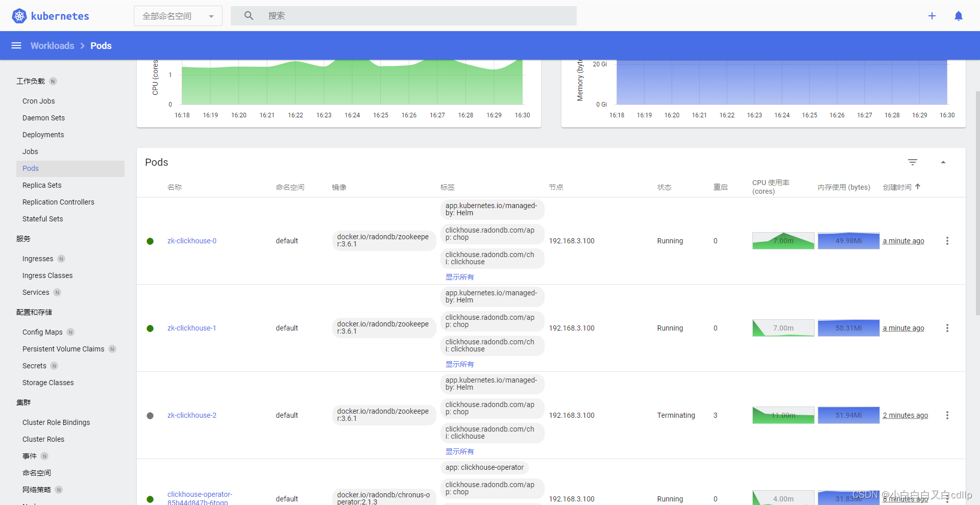
Task: Click the search magnifier icon
Action: point(249,15)
